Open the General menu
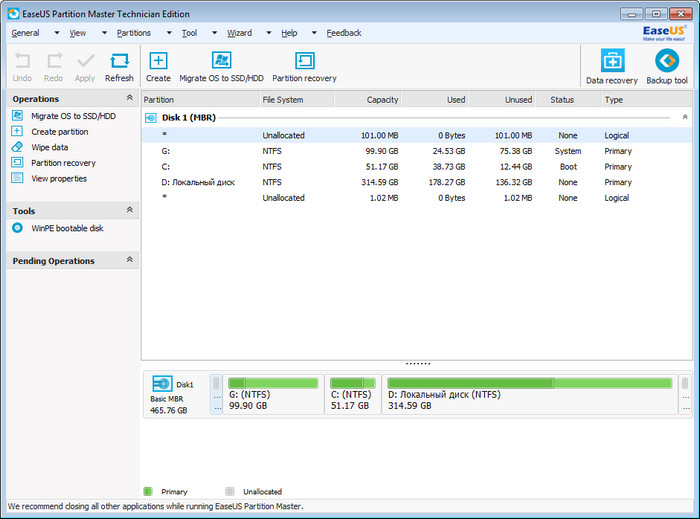This screenshot has height=519, width=700. click(x=25, y=33)
